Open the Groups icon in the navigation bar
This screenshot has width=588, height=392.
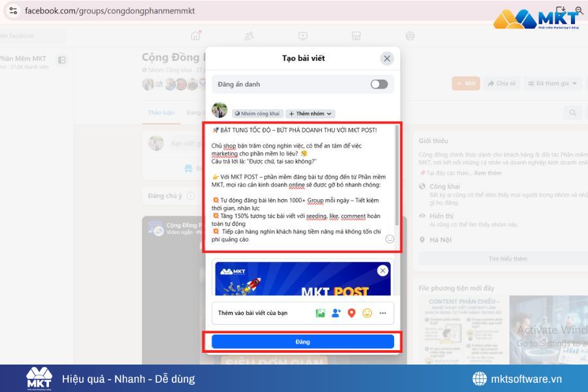click(x=249, y=36)
